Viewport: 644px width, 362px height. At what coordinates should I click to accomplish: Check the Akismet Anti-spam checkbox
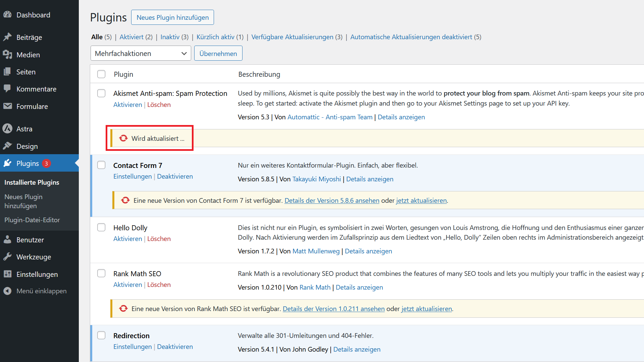pos(101,93)
